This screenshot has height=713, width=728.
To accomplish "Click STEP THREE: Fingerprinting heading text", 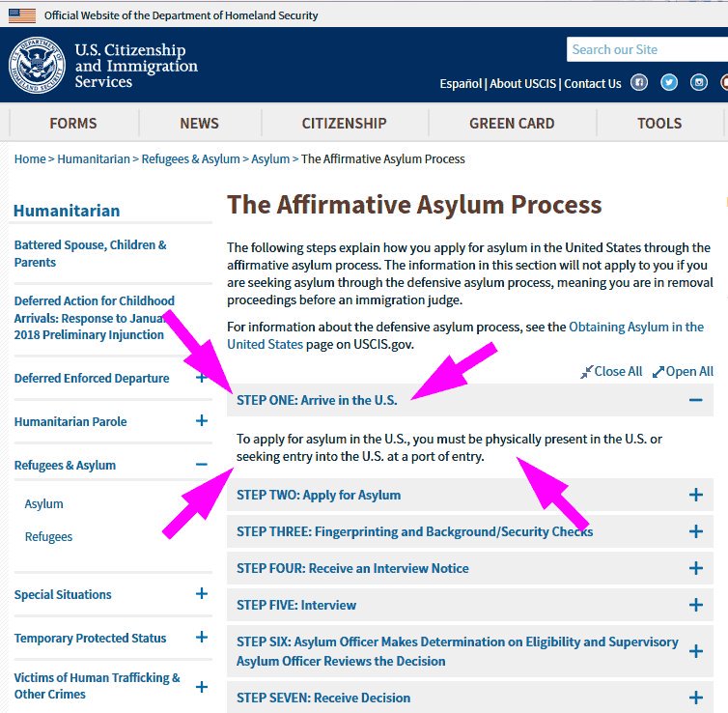I will pos(414,531).
